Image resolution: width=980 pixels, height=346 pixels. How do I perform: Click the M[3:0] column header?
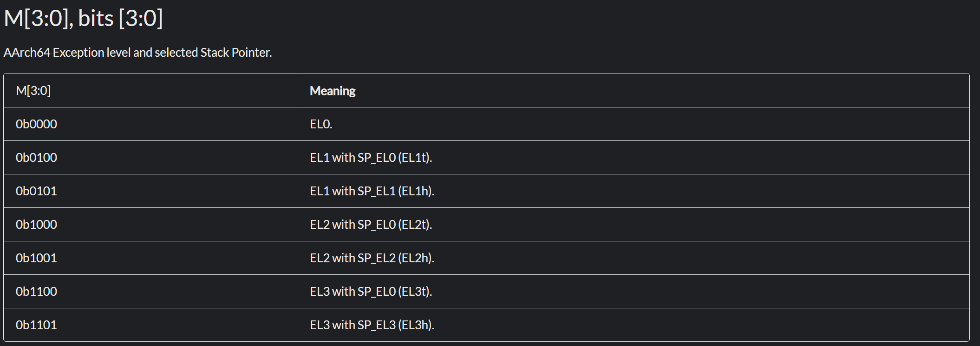[33, 91]
